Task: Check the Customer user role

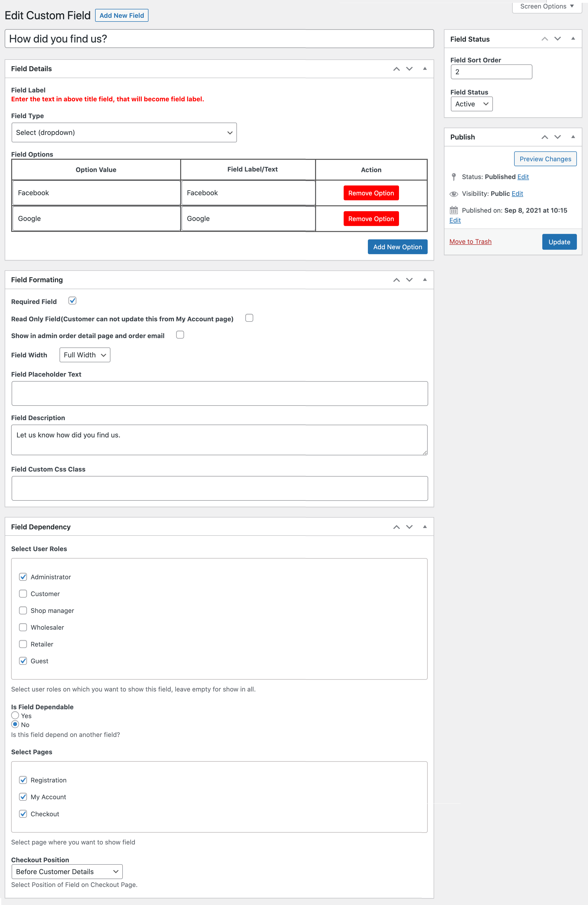Action: (x=23, y=594)
